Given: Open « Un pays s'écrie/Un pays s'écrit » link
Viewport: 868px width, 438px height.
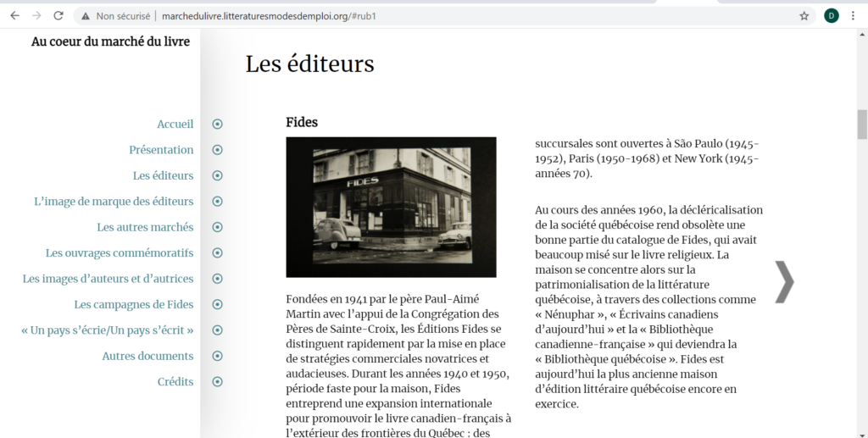Looking at the screenshot, I should coord(108,330).
